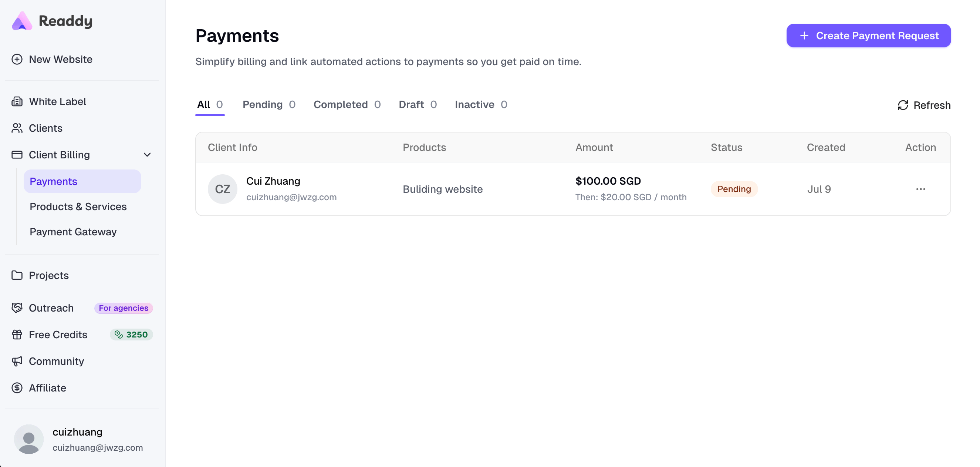980x467 pixels.
Task: Click the For agencies badge
Action: pyautogui.click(x=124, y=308)
